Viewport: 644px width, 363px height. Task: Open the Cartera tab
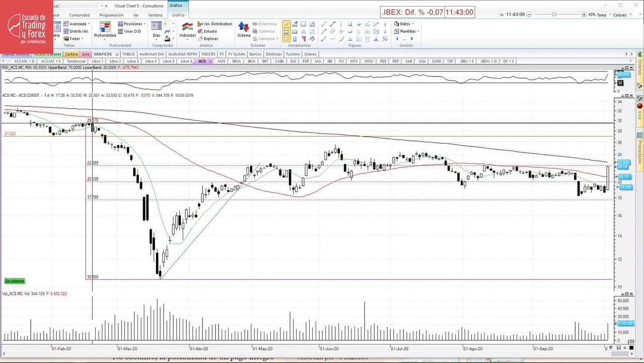(x=71, y=54)
